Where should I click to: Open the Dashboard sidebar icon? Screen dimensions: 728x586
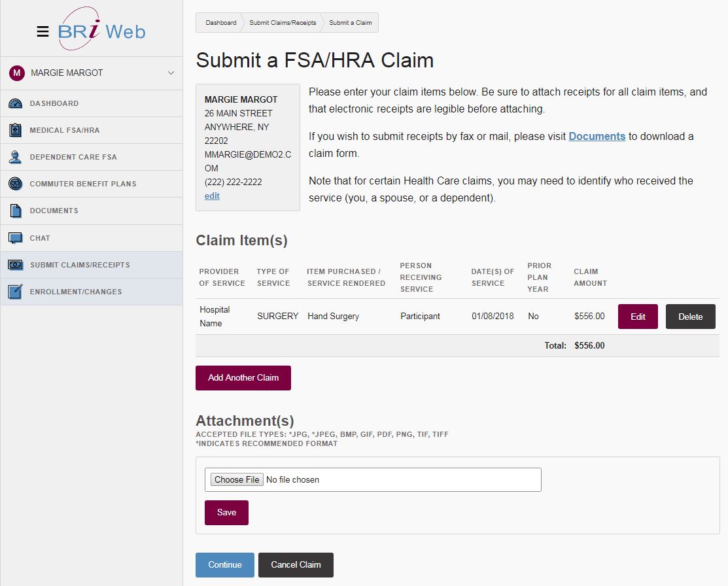pos(16,103)
